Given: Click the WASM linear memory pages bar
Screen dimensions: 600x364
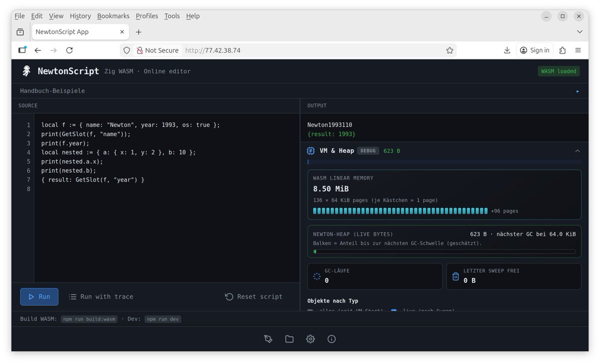Looking at the screenshot, I should [x=400, y=211].
